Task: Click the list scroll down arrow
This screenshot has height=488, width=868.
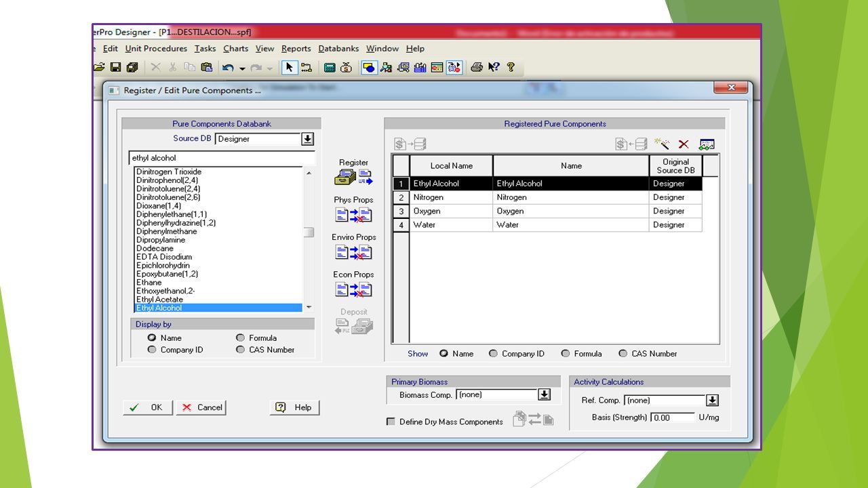Action: [x=309, y=307]
